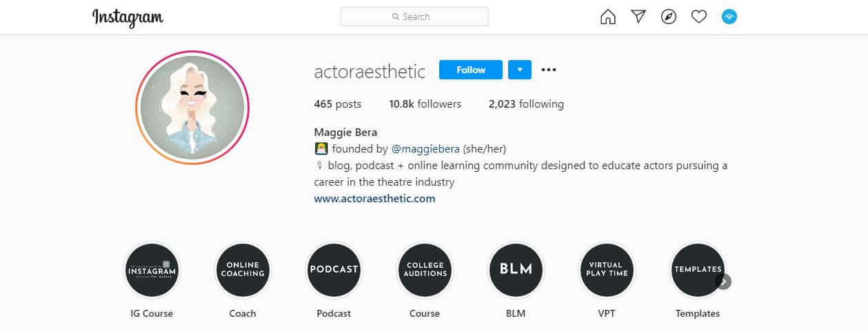Open the Podcast story highlight
The height and width of the screenshot is (334, 868).
[334, 270]
